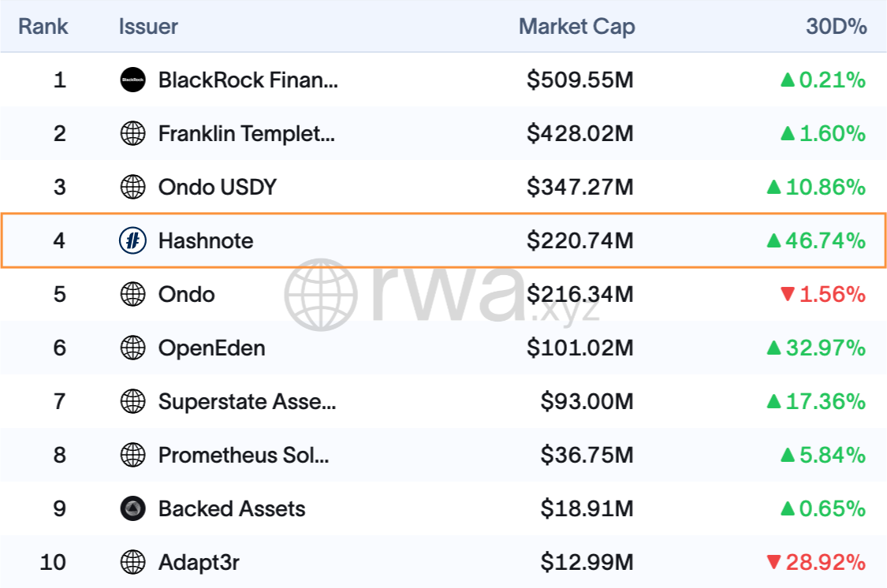Select the highlighted rank 4 row
887x588 pixels.
point(443,240)
